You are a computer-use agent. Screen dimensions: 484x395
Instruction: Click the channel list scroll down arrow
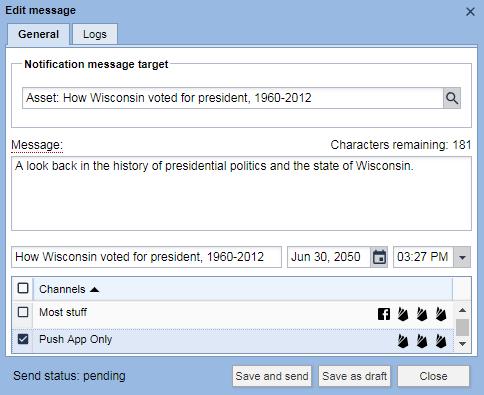[462, 344]
